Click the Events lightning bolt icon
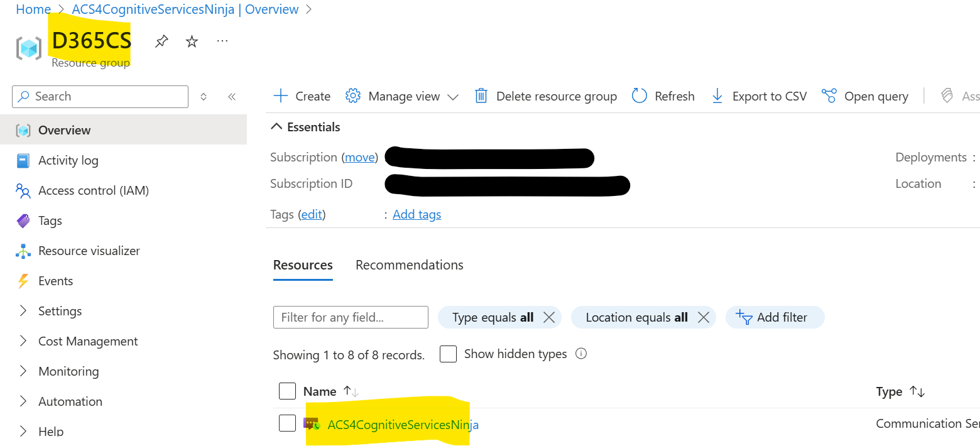This screenshot has height=446, width=980. pos(23,281)
